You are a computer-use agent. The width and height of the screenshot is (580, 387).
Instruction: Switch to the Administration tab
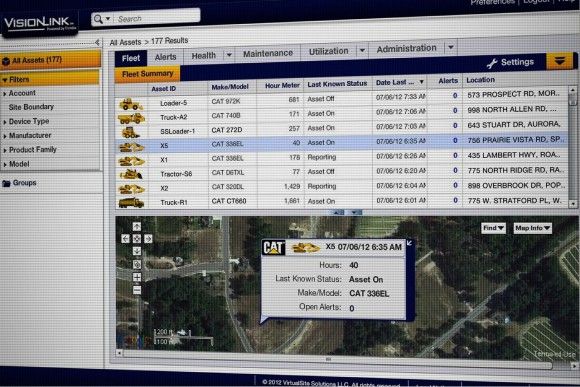[x=407, y=48]
